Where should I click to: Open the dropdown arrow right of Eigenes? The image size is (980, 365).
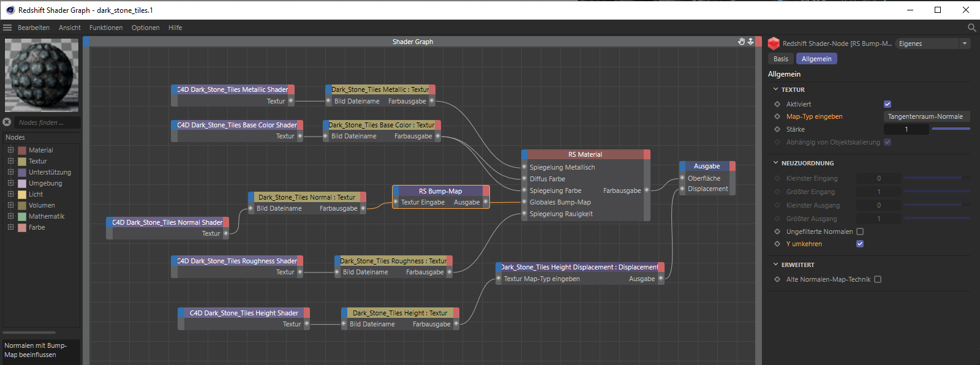[965, 43]
